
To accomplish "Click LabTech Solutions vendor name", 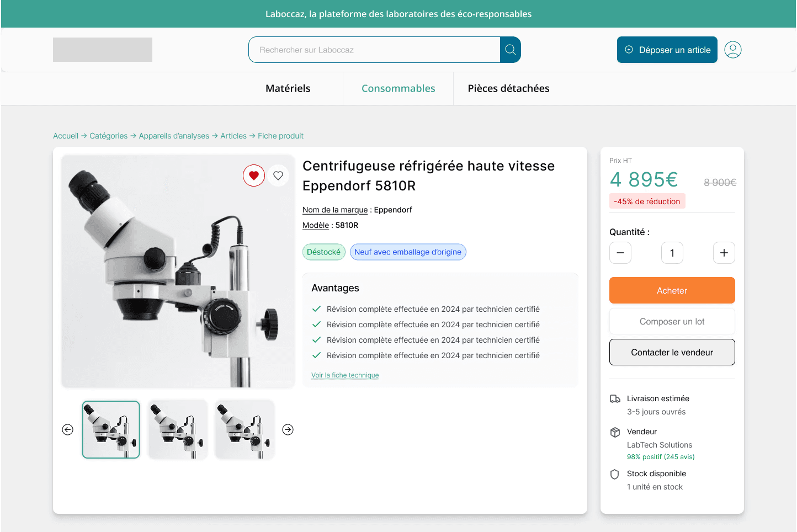I will click(660, 445).
